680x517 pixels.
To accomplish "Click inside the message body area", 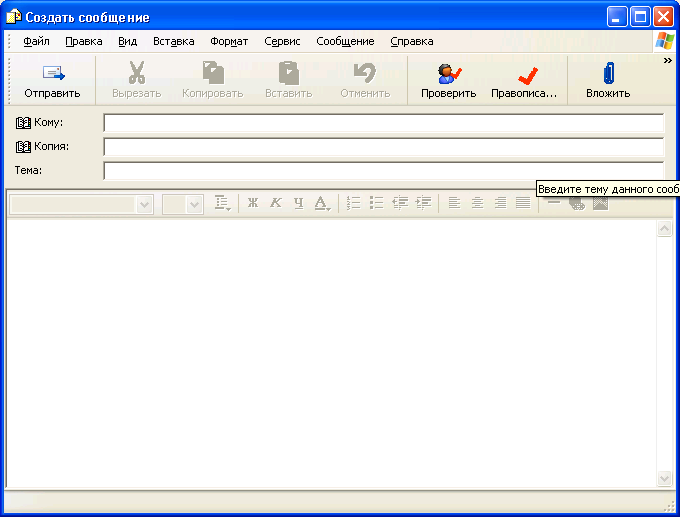I will coord(332,353).
